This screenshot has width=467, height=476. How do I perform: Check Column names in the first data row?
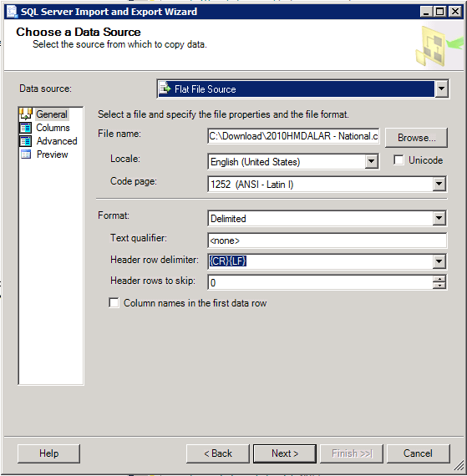(x=114, y=302)
